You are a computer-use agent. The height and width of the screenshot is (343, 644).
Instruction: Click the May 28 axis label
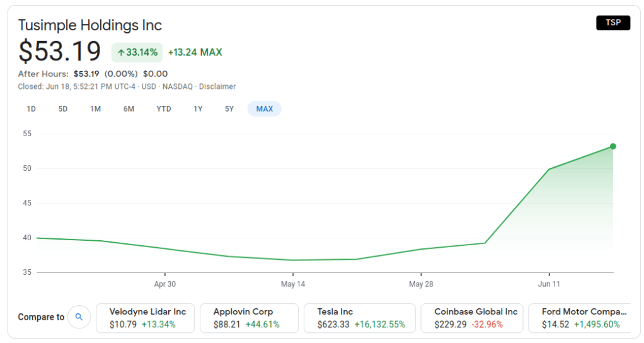421,284
